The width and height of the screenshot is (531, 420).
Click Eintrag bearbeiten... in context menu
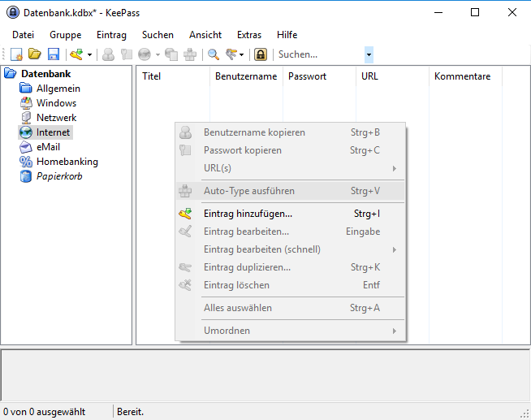pos(290,232)
